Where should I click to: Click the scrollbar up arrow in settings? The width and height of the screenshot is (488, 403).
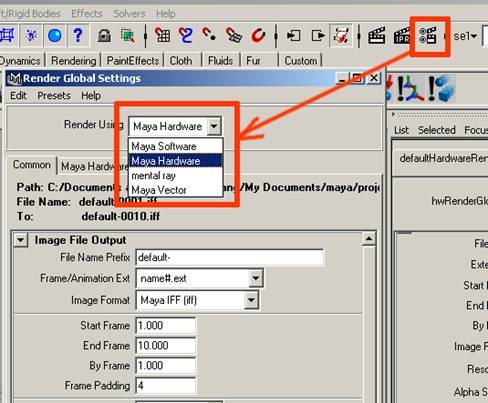point(369,239)
